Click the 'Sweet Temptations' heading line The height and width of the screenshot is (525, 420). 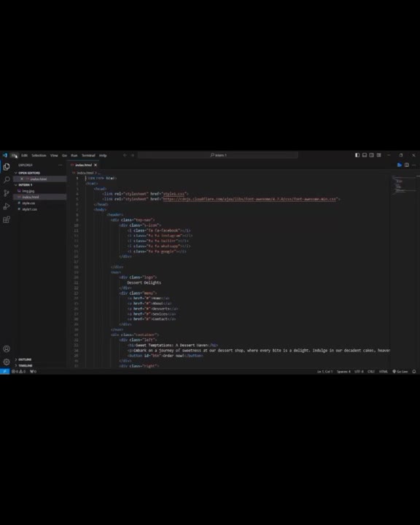coord(173,345)
